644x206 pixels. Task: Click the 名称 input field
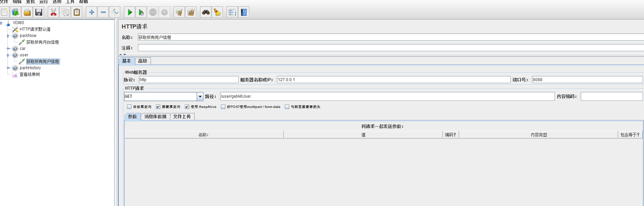point(391,37)
